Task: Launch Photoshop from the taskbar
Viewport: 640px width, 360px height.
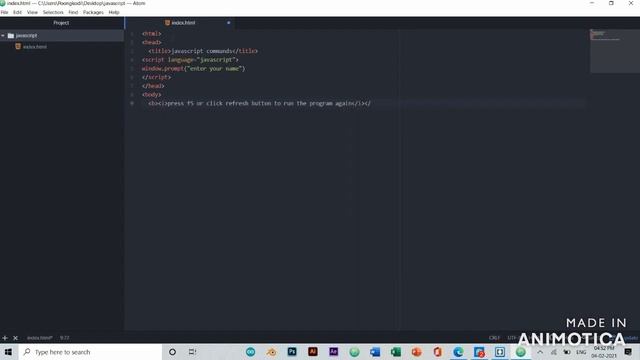Action: point(292,352)
